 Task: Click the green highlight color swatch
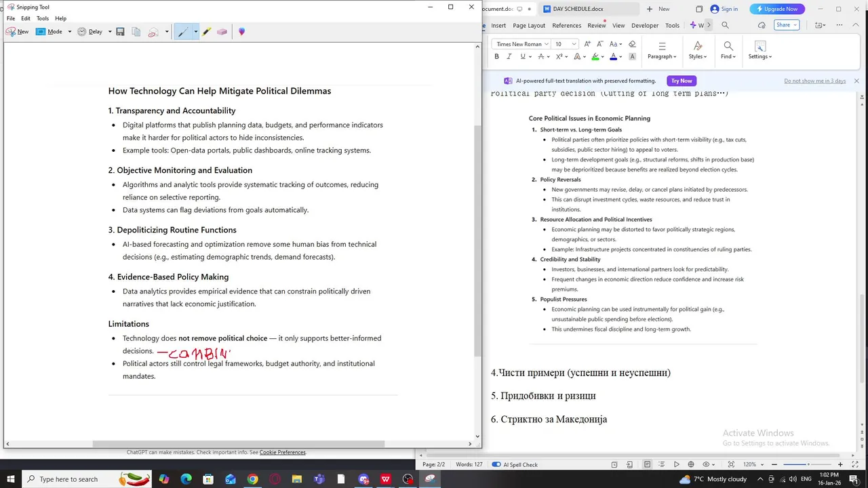click(595, 57)
